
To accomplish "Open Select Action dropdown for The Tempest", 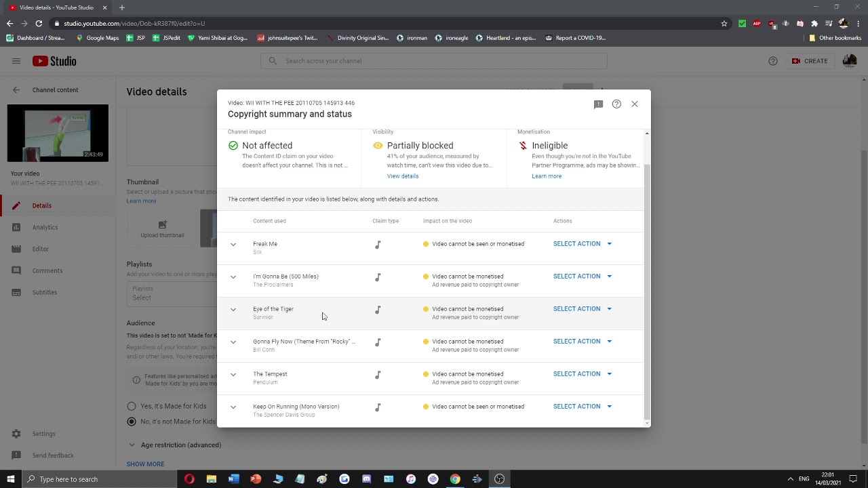I will pyautogui.click(x=583, y=373).
